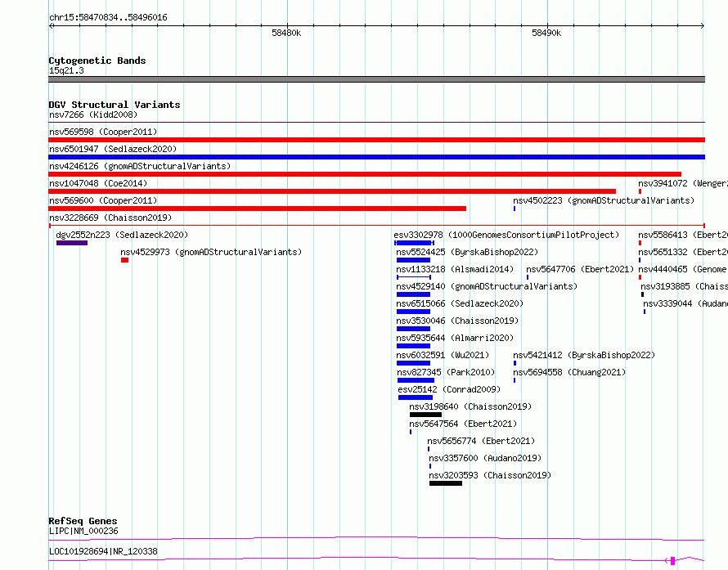Select the nsv569600 (Cooper2011) label
Viewport: 728px width, 570px height.
pos(103,200)
